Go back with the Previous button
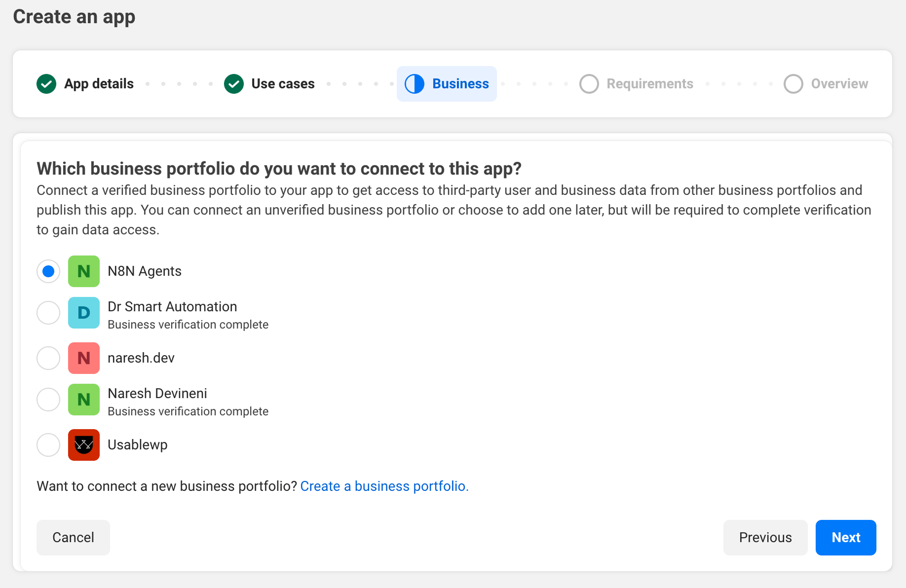 click(765, 538)
